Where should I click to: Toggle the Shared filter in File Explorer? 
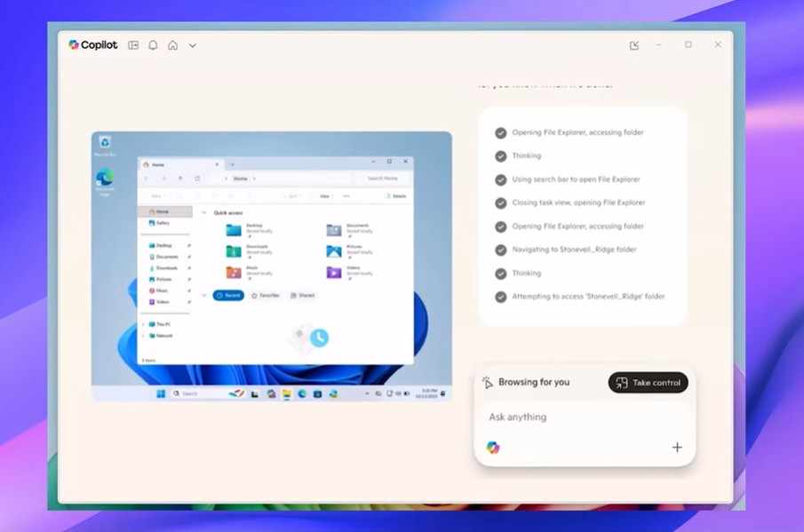coord(303,295)
